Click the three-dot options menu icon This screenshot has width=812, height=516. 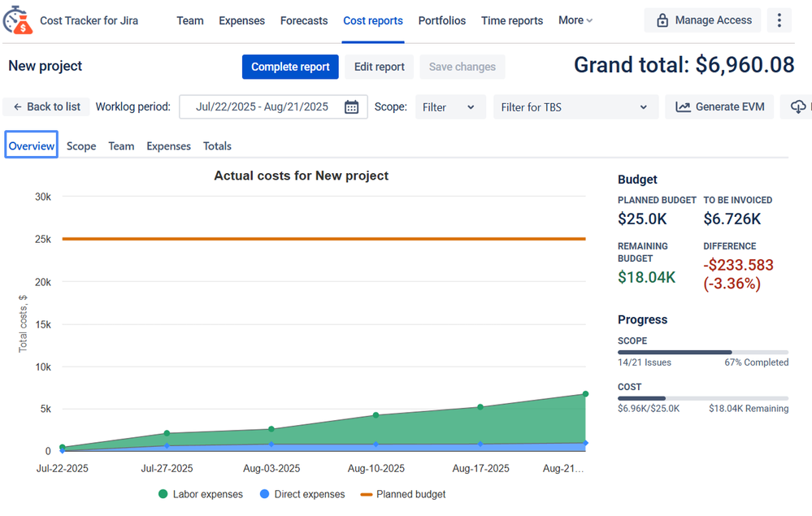click(x=779, y=20)
